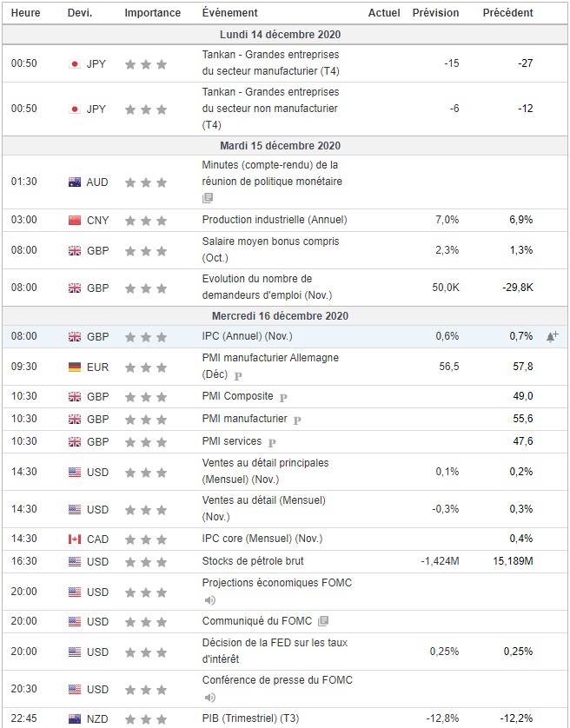Click the Événement column header
Image resolution: width=570 pixels, height=728 pixels.
click(x=229, y=13)
